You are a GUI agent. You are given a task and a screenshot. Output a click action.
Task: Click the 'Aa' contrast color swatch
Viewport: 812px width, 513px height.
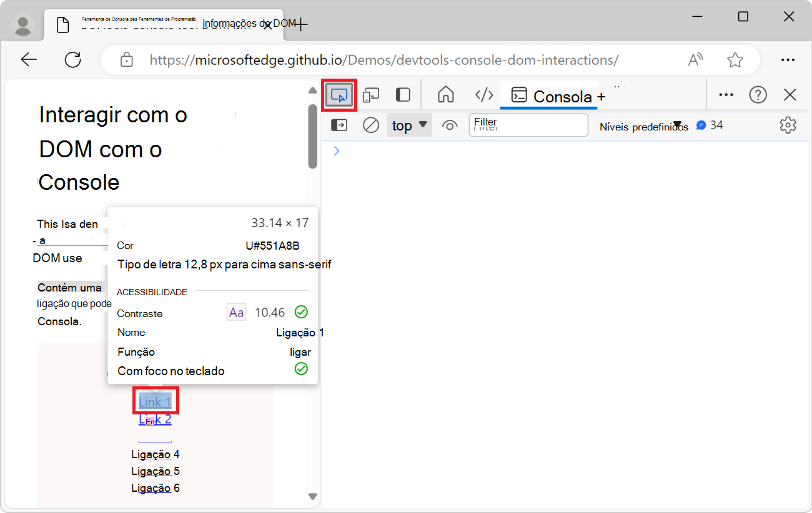coord(236,311)
